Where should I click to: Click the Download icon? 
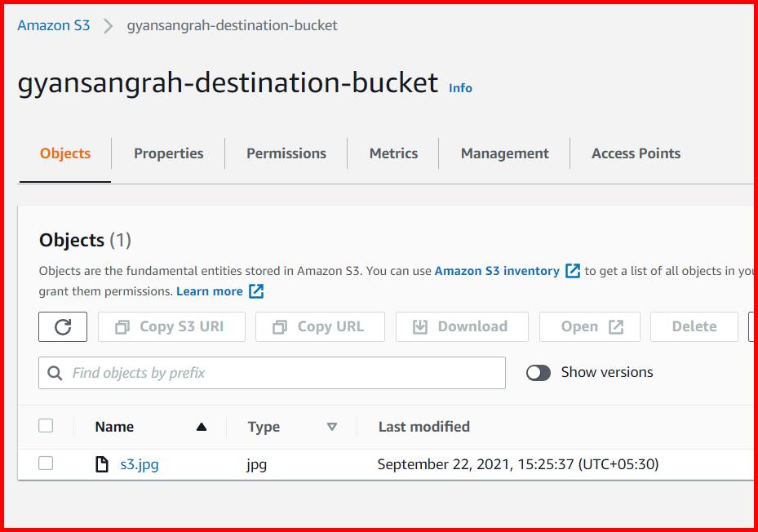point(421,326)
